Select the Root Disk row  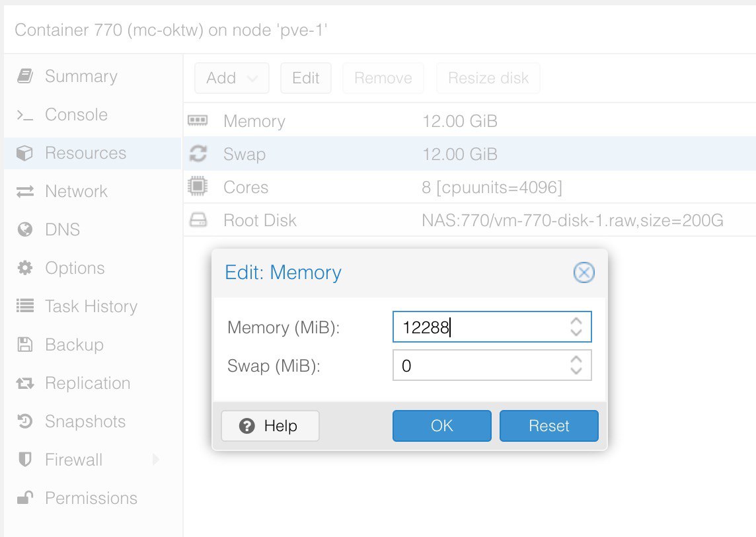(x=470, y=220)
